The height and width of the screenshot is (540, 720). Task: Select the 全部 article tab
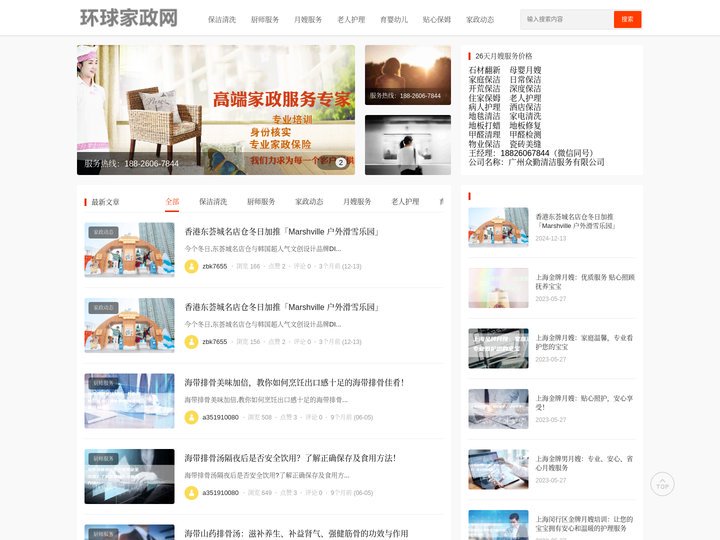pyautogui.click(x=172, y=202)
